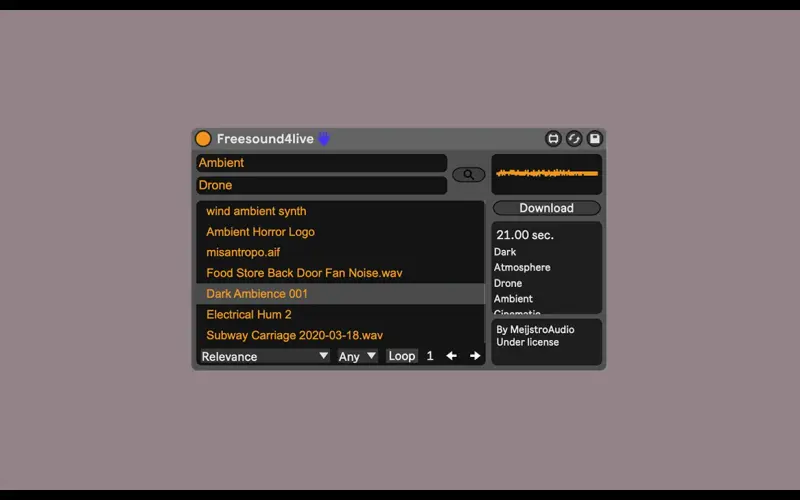Select the 'Dark Ambience 001' result
The image size is (800, 500).
tap(340, 294)
